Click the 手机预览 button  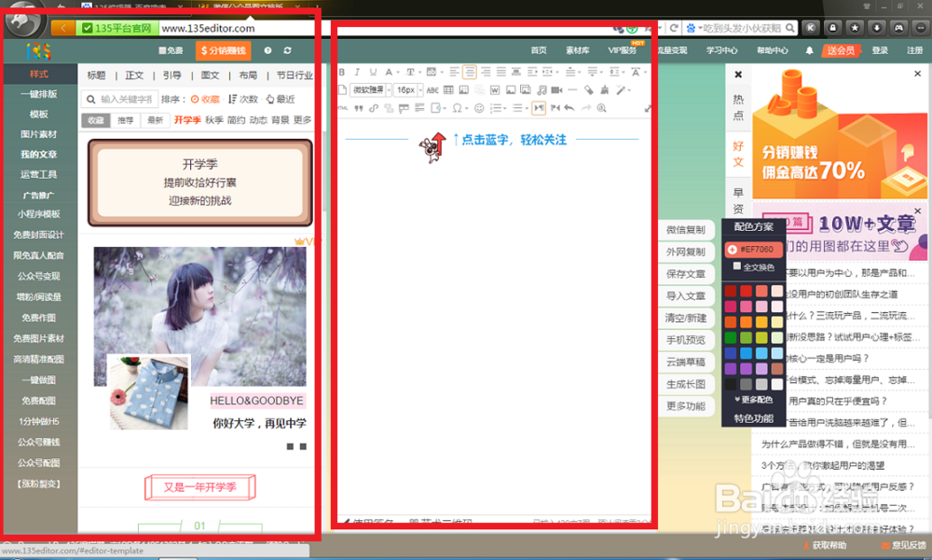click(686, 339)
